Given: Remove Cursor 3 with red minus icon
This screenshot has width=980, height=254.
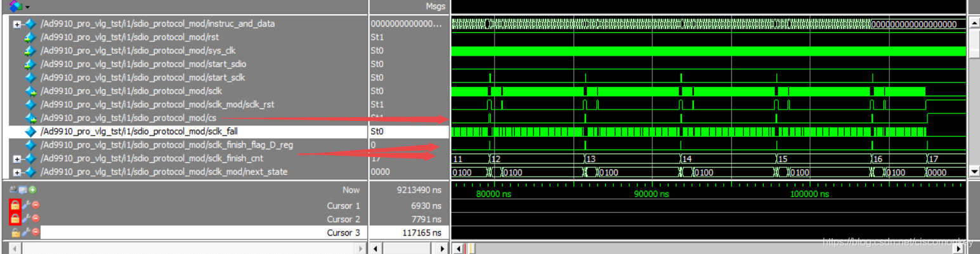Looking at the screenshot, I should [x=36, y=232].
